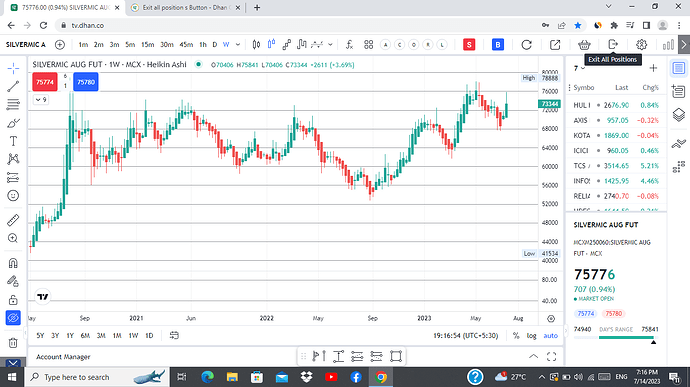690x387 pixels.
Task: Expand the collapsed indicators legend showing 9
Action: pos(41,100)
